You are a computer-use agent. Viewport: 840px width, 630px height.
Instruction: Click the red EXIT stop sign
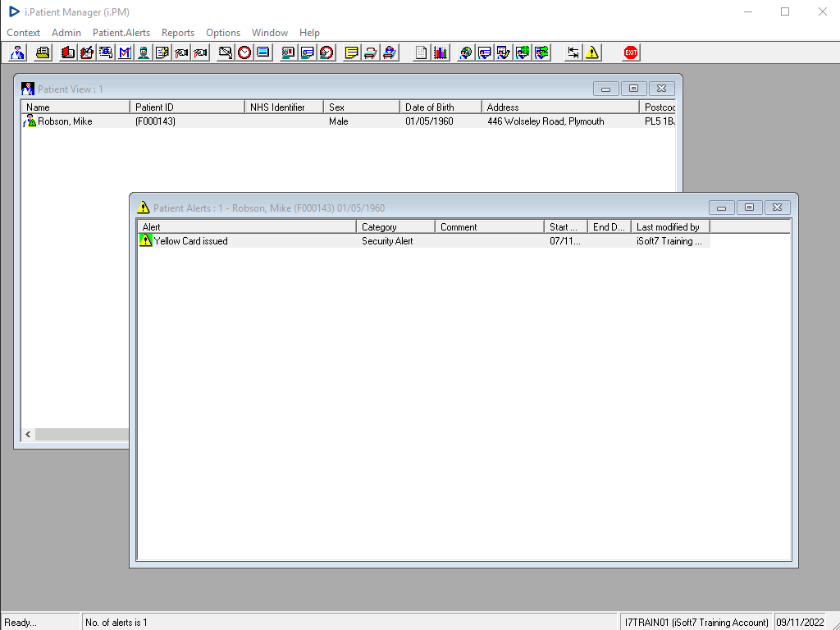coord(631,52)
